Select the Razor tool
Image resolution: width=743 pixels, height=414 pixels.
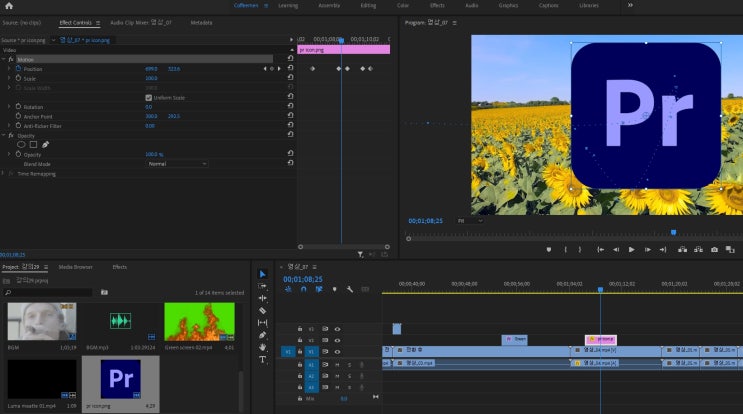click(x=263, y=310)
